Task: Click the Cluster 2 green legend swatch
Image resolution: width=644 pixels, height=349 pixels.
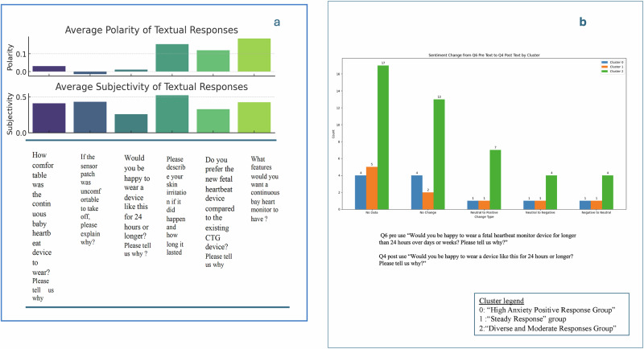Action: pyautogui.click(x=605, y=72)
